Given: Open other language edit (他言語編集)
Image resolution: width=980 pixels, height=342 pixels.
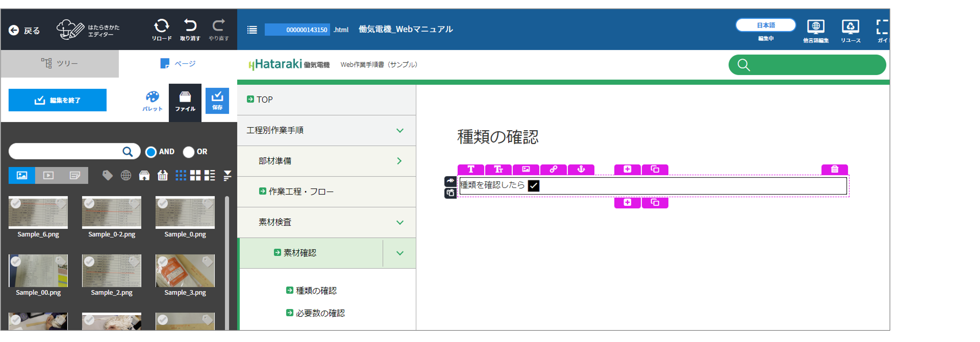Looking at the screenshot, I should click(x=816, y=27).
